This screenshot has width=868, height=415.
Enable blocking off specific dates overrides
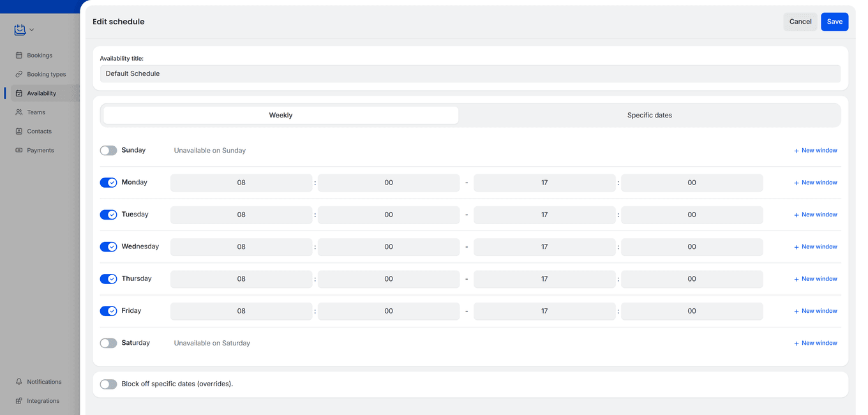tap(108, 384)
